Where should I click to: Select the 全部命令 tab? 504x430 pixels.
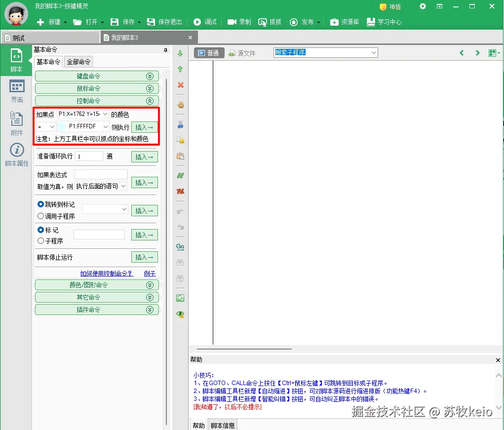click(78, 62)
